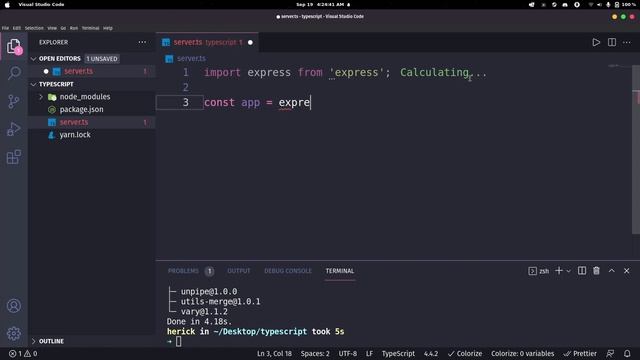Click the feedback icon in status bar
The height and width of the screenshot is (360, 640).
pos(610,353)
